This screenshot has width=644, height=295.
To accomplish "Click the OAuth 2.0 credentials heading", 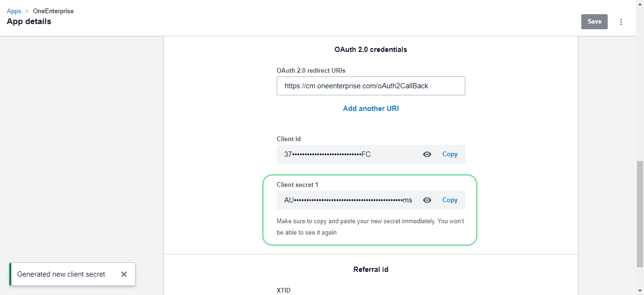I will point(371,49).
